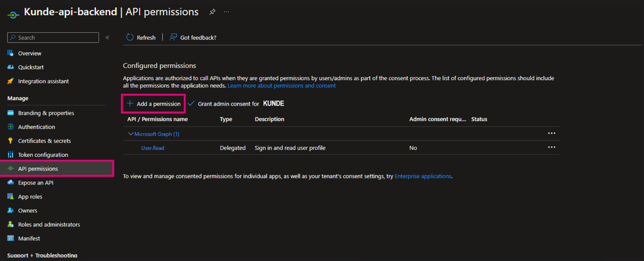644x261 pixels.
Task: Click the Got feedback person icon
Action: point(173,37)
